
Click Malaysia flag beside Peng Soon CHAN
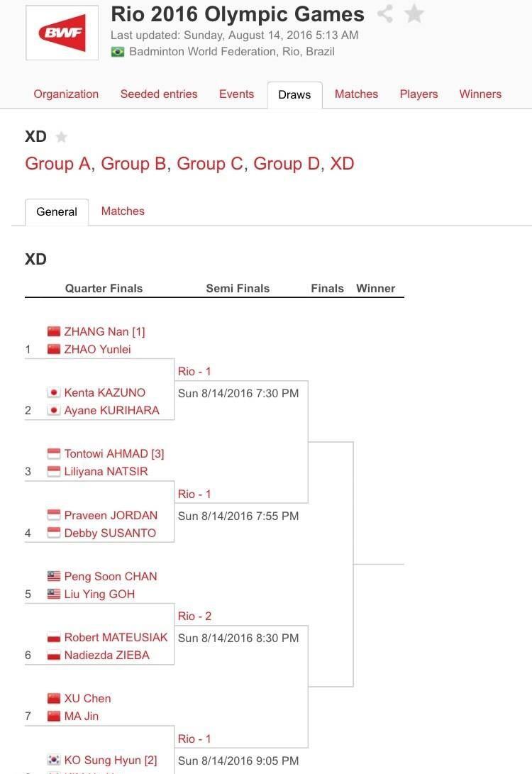tap(54, 576)
